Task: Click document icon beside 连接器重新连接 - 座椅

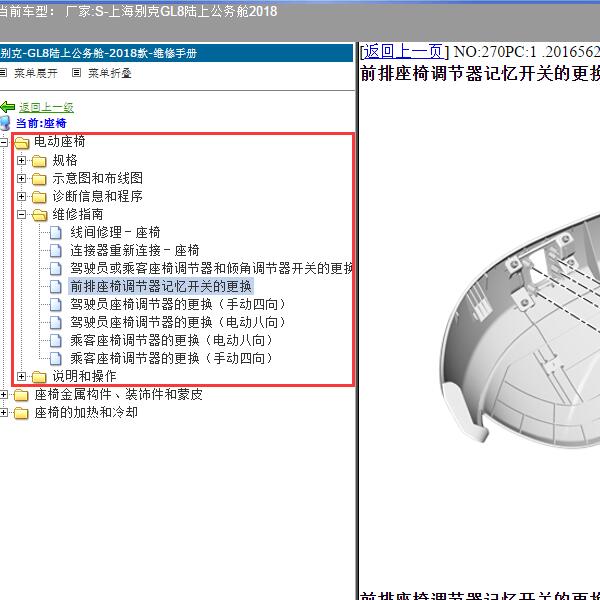Action: [x=56, y=250]
